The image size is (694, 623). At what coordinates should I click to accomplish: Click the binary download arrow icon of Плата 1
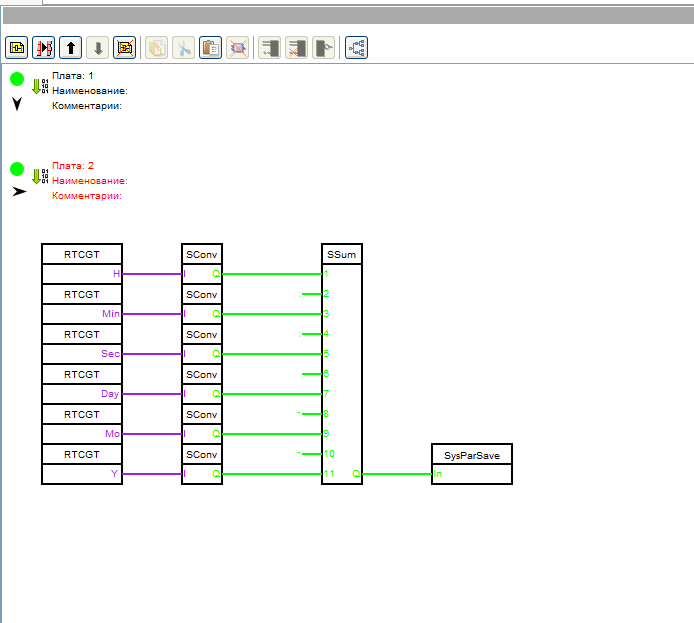40,86
